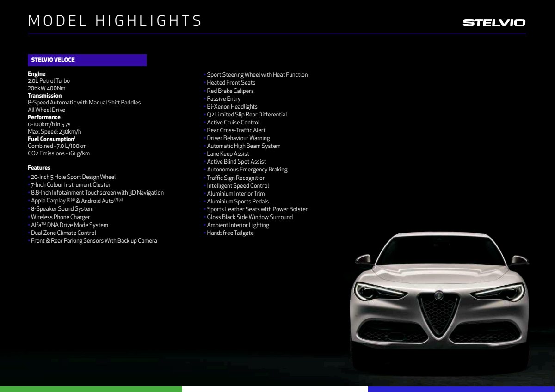Click 8-Speed Automatic with Manual Shift Paddles

click(84, 103)
